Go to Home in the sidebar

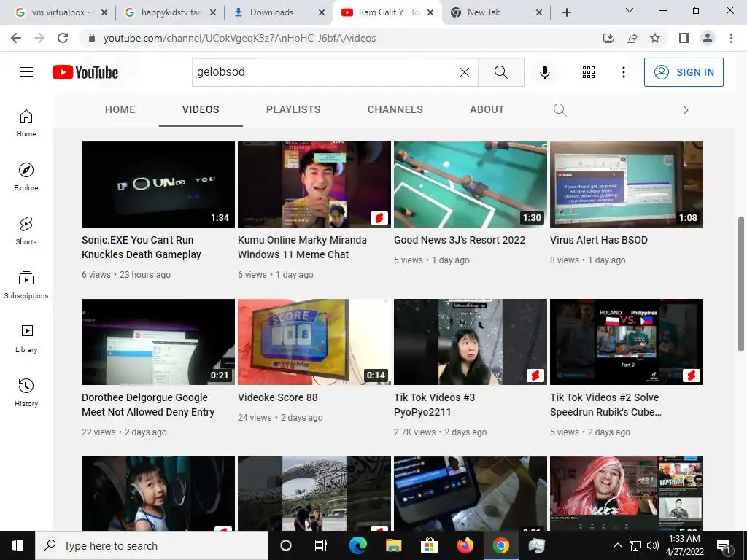click(x=26, y=122)
